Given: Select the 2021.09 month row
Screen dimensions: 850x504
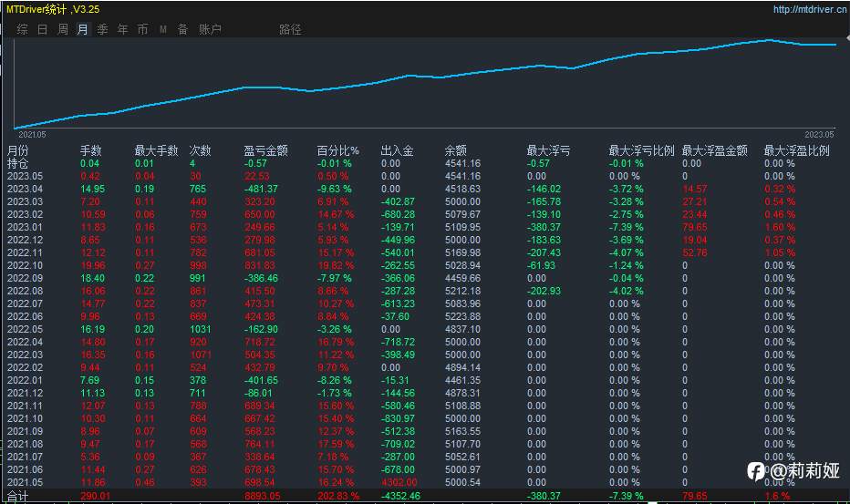Looking at the screenshot, I should tap(425, 431).
